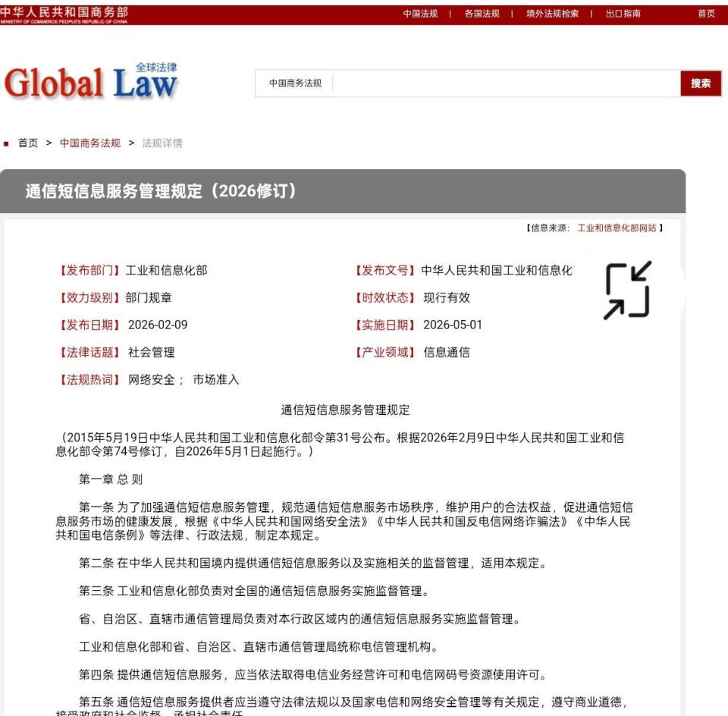Click the 发布部门 value 工业和信息化部

(x=166, y=270)
